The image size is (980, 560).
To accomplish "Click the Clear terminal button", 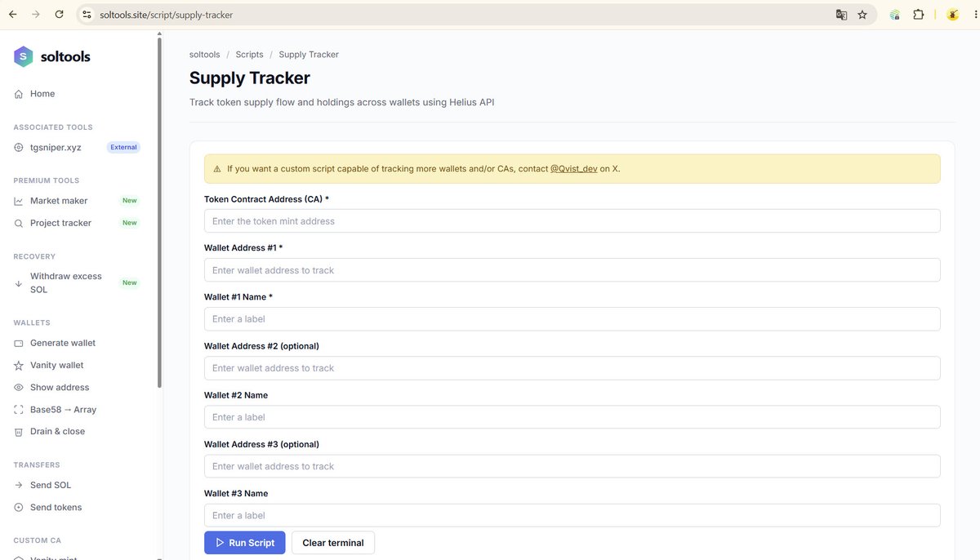I will (x=333, y=543).
